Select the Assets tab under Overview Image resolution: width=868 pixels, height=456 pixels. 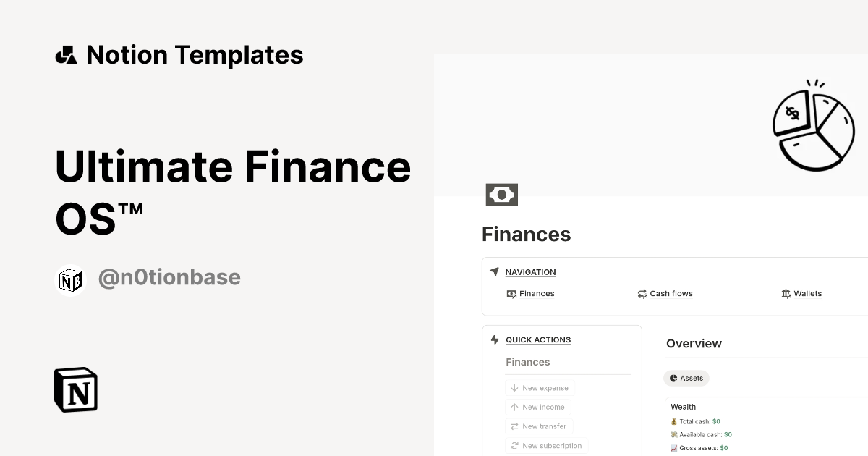686,378
